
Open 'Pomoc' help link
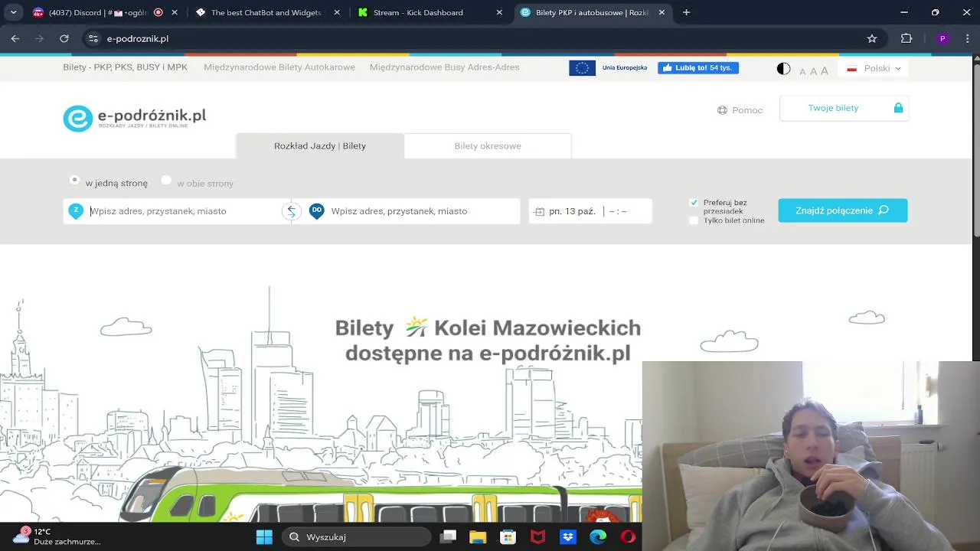[740, 110]
